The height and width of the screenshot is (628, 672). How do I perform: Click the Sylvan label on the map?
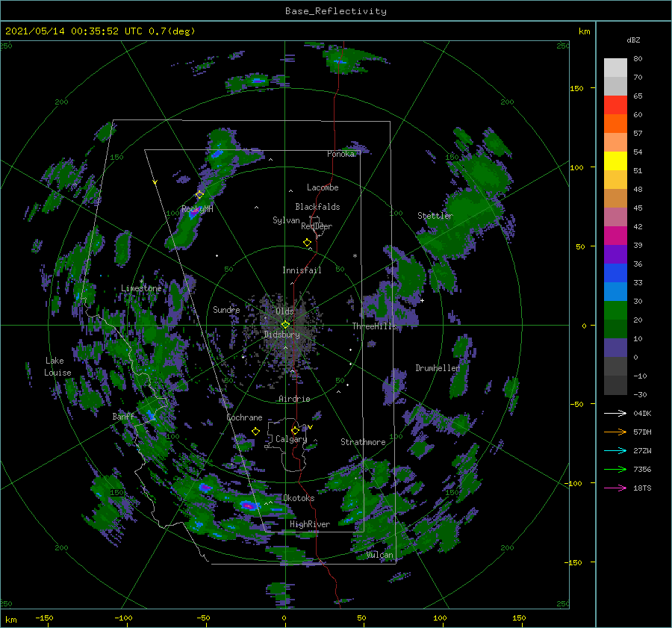(x=286, y=220)
